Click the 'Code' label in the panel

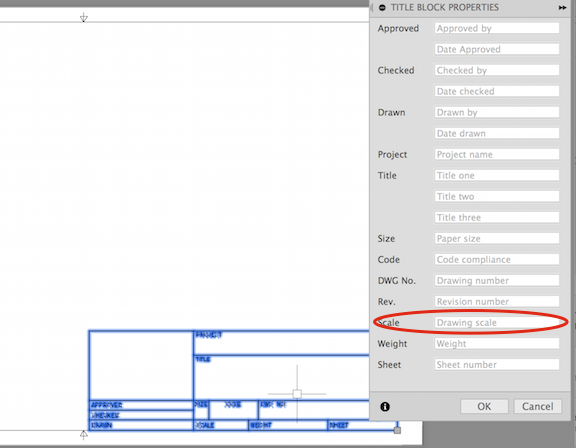pyautogui.click(x=388, y=260)
